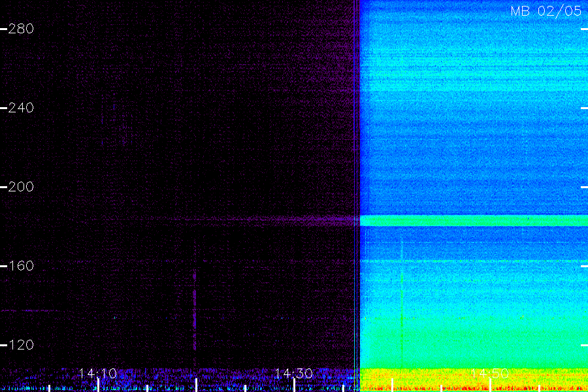Click the 14:50 time label
This screenshot has width=588, height=392.
pyautogui.click(x=490, y=374)
